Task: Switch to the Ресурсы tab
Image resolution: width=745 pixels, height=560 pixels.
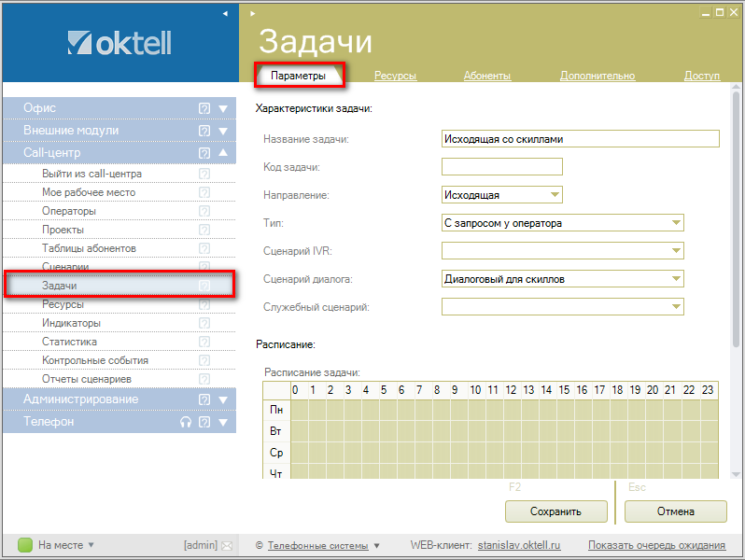Action: click(x=395, y=76)
